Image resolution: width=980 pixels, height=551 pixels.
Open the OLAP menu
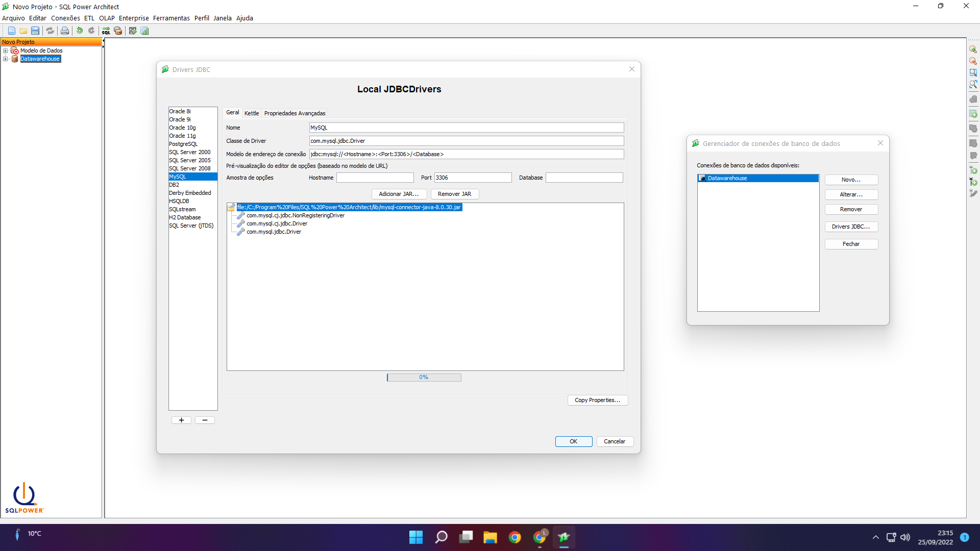tap(107, 18)
